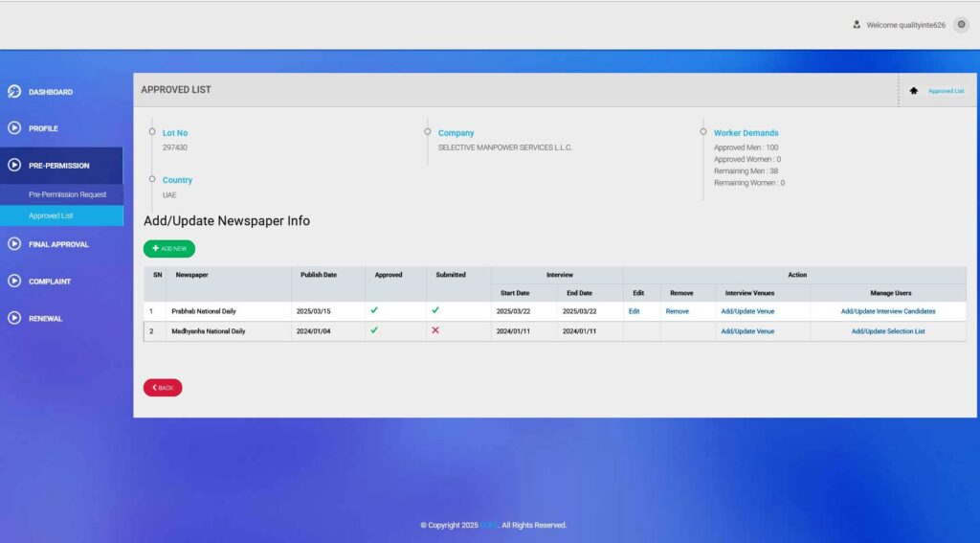The height and width of the screenshot is (543, 980).
Task: Open Add/Update Venue for Madhyanha National Daily
Action: point(747,331)
